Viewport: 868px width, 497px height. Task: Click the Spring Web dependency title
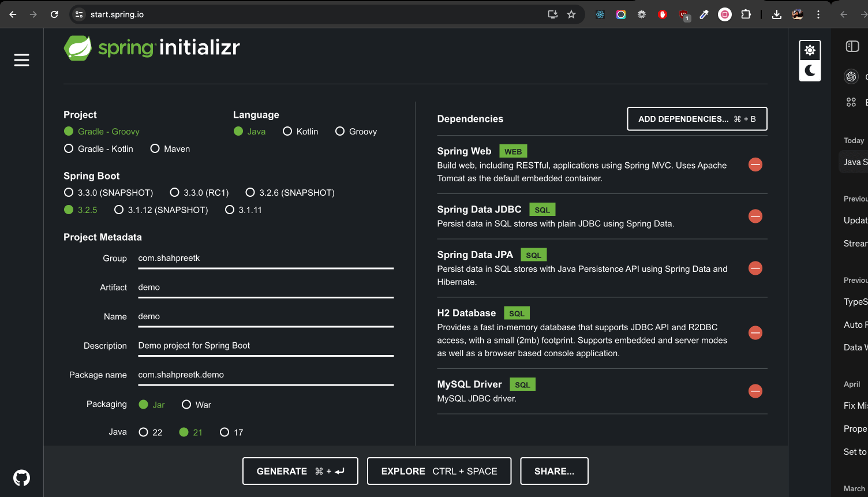[x=464, y=151]
